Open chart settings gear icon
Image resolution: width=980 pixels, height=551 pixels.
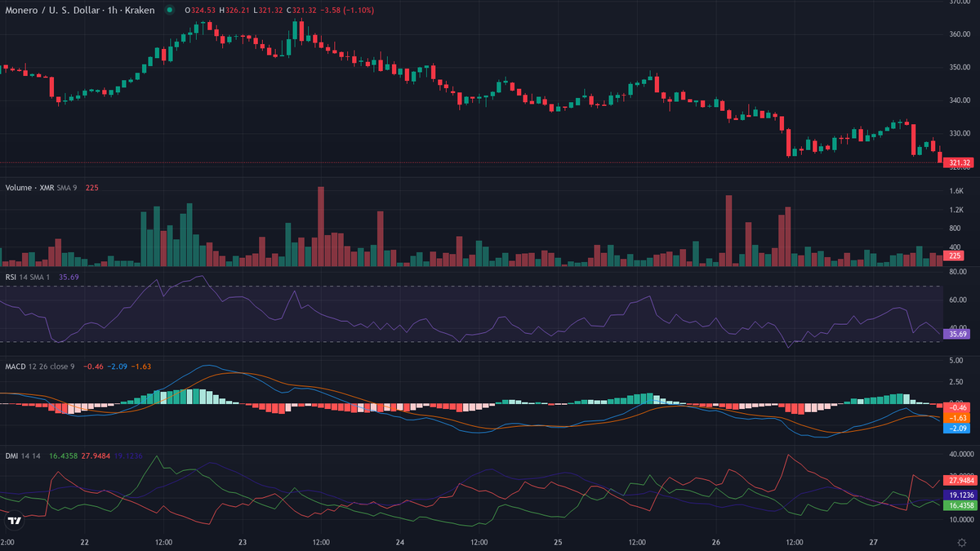click(961, 542)
